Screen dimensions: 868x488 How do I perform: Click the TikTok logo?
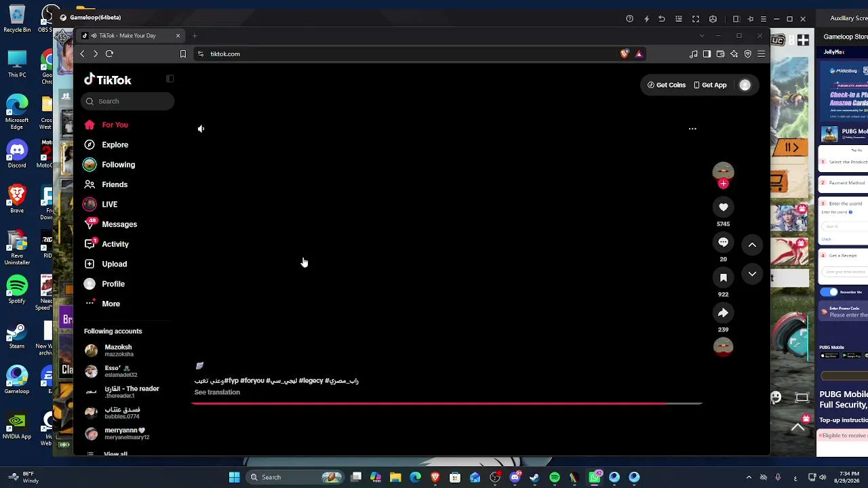pos(108,80)
